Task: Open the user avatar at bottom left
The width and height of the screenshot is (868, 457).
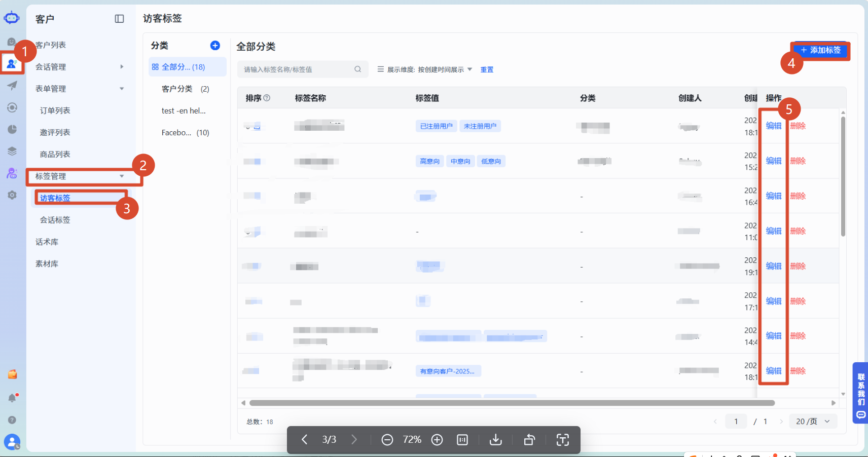Action: 12,442
